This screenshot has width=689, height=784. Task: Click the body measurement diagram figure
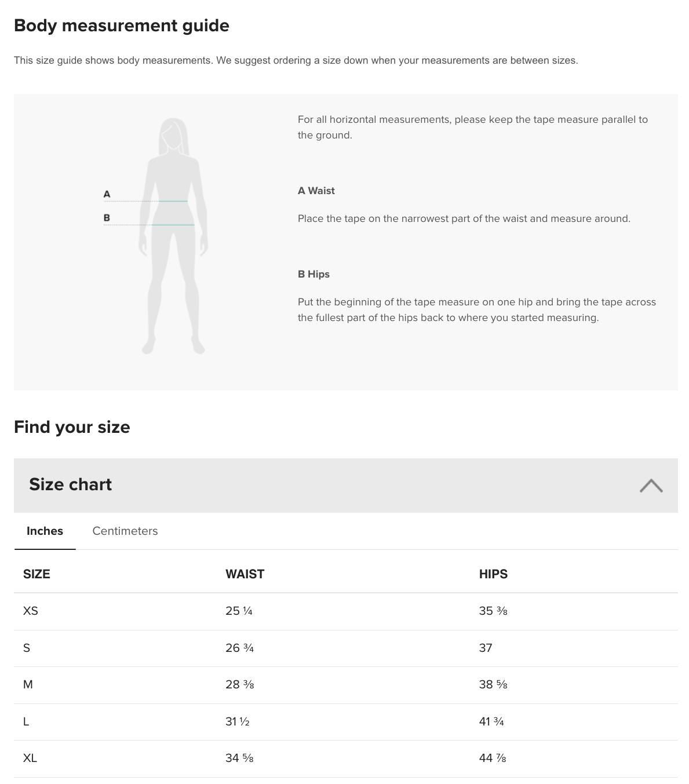pos(173,232)
